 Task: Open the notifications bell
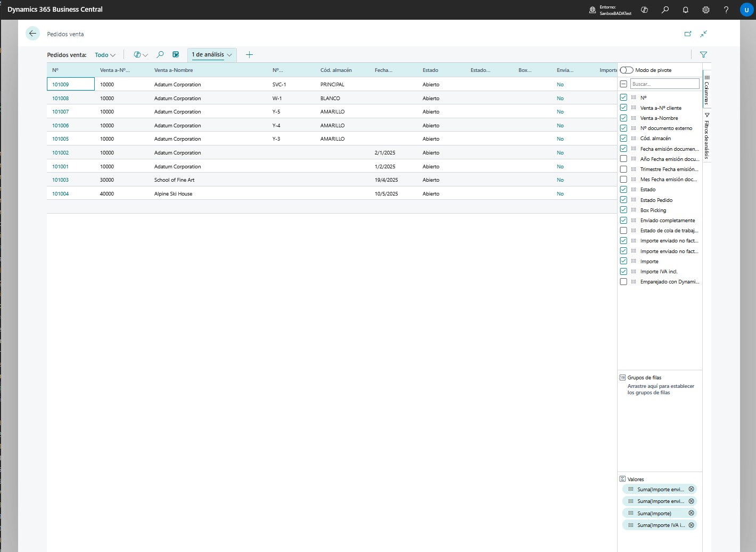pos(686,10)
